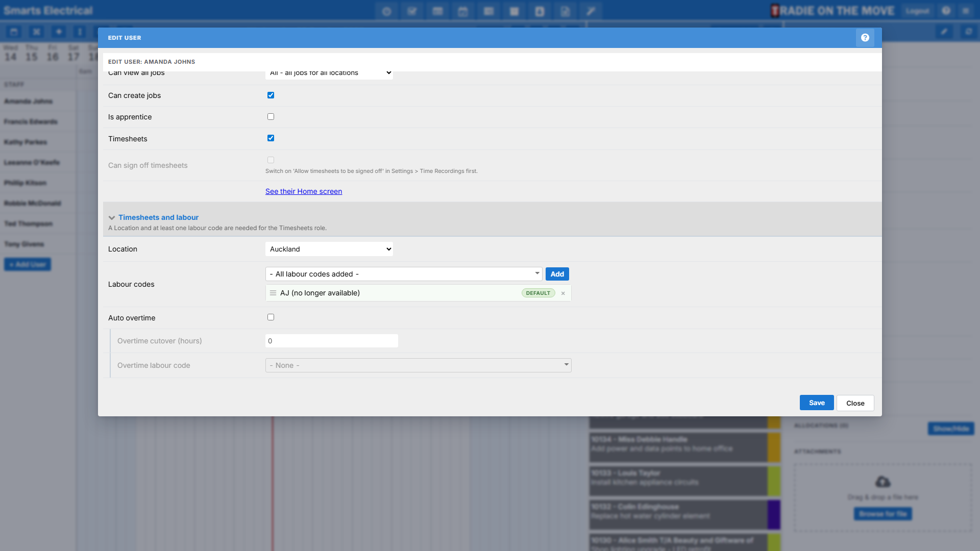
Task: Click the Louis Taylor job card
Action: click(685, 481)
